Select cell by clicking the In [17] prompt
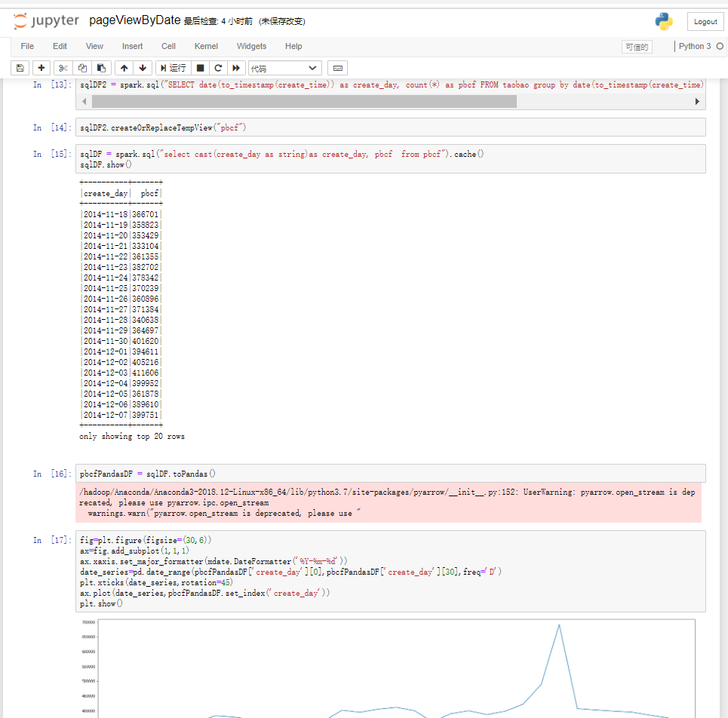The width and height of the screenshot is (728, 718). click(x=52, y=540)
